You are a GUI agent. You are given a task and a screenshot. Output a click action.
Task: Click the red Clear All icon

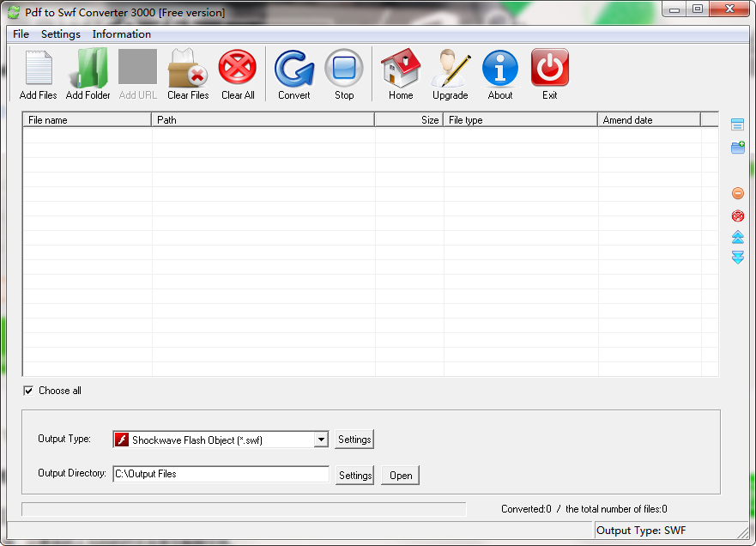[238, 67]
